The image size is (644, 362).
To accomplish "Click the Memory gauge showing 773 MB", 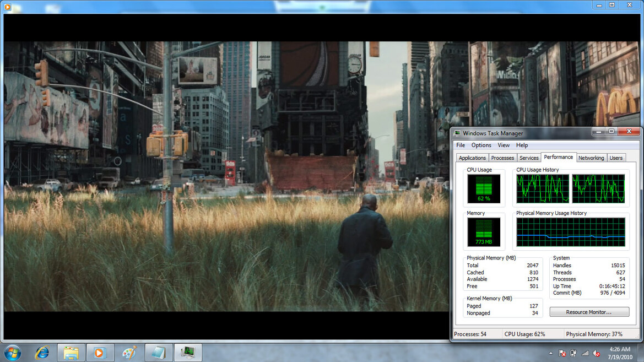I will click(x=483, y=232).
